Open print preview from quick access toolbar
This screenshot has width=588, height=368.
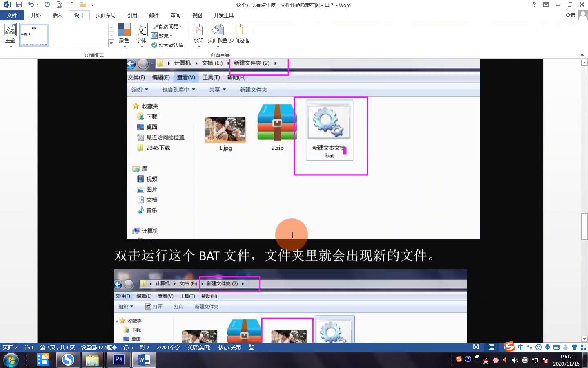tap(60, 5)
